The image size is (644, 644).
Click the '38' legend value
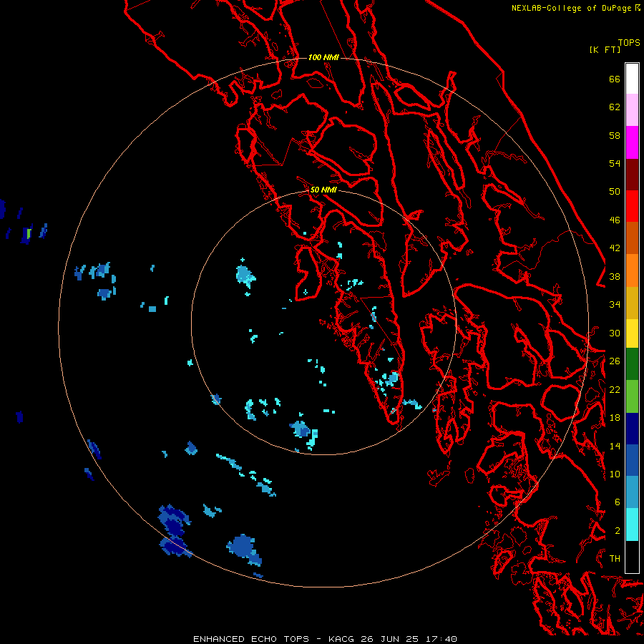(615, 276)
